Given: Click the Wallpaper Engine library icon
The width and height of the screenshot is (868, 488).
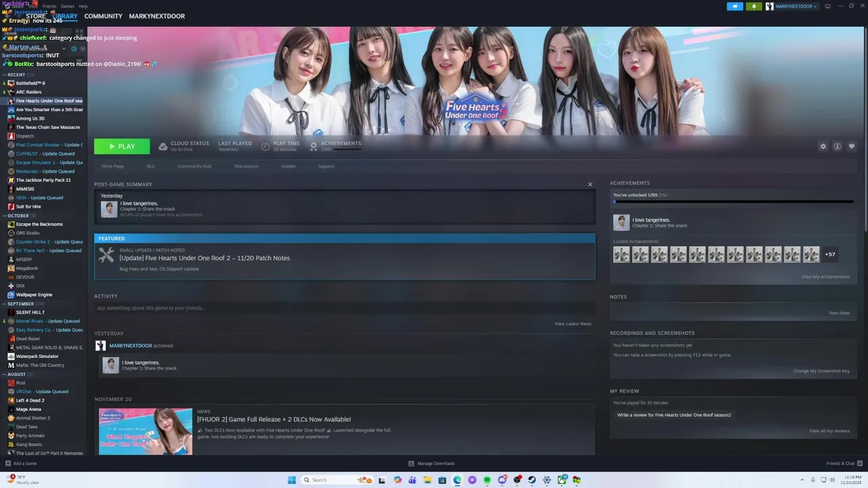Looking at the screenshot, I should point(11,295).
